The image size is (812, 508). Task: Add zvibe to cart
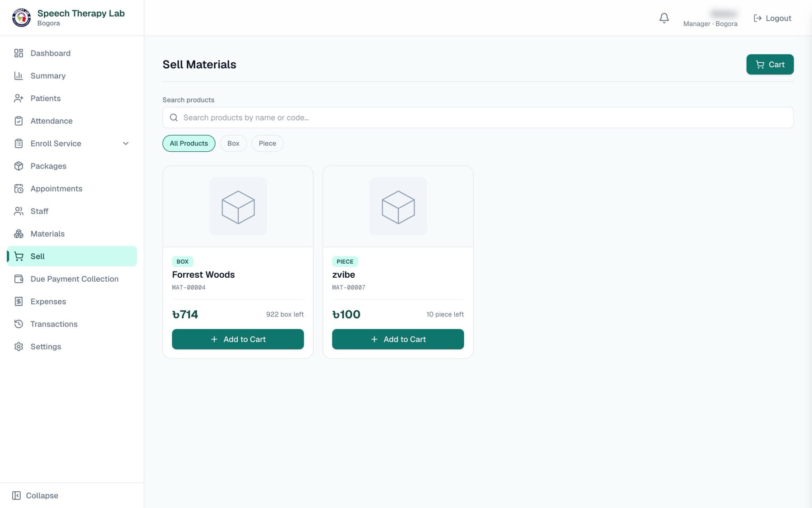tap(398, 339)
